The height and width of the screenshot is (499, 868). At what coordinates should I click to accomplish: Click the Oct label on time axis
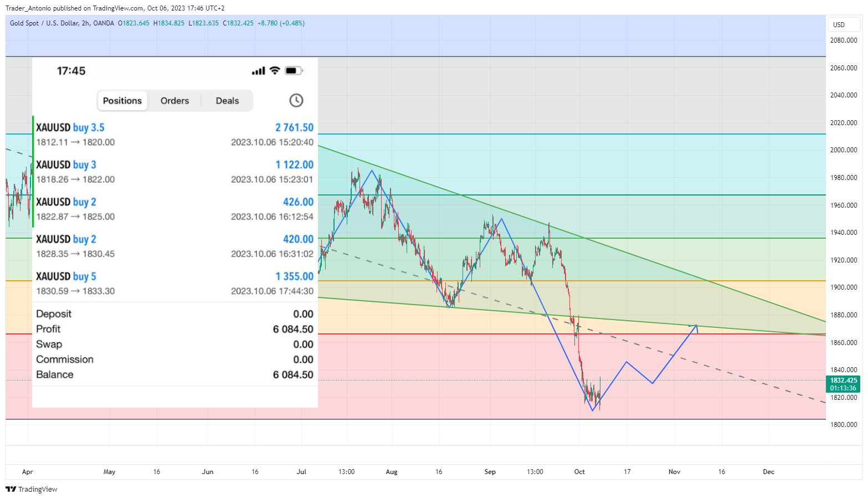coord(579,472)
